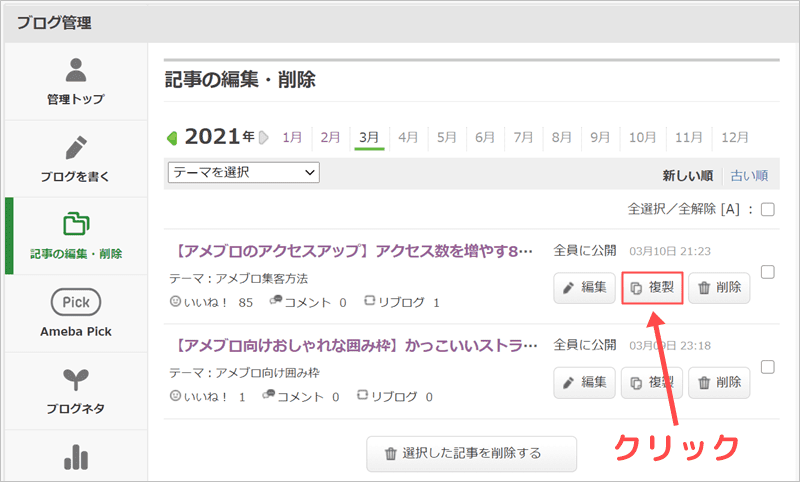Viewport: 800px width, 482px height.
Task: Select the 11月 tab
Action: [x=689, y=137]
